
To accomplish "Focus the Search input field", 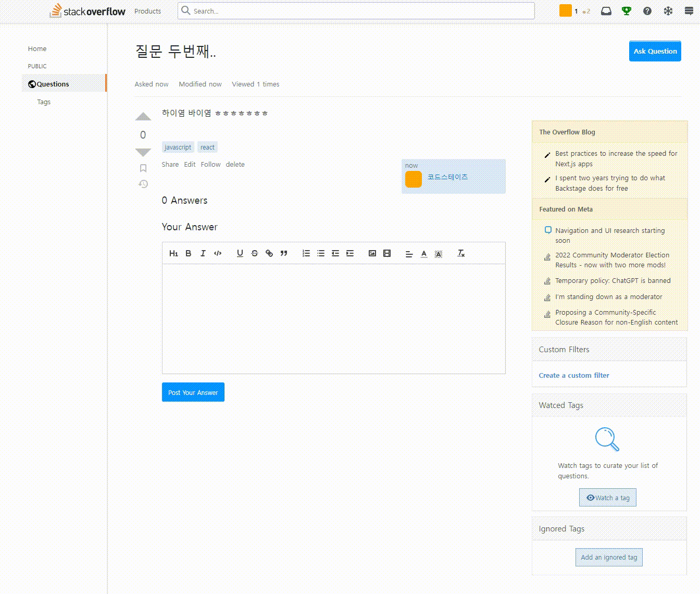I will pos(356,11).
